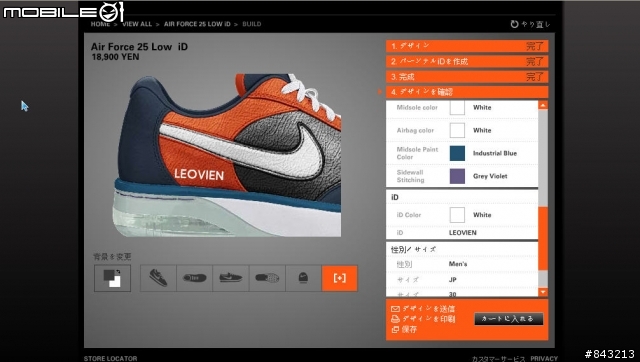The height and width of the screenshot is (362, 640).
Task: Click the Sidewall Stitching label
Action: 410,176
